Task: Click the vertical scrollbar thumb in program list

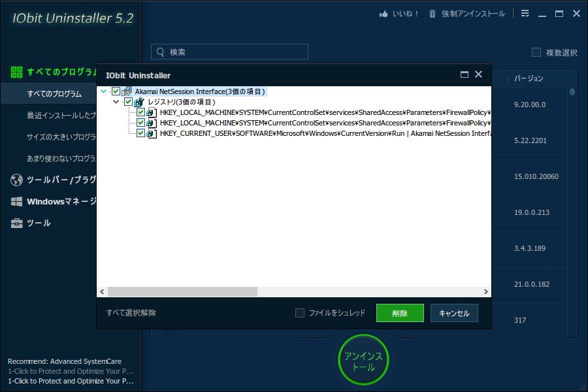Action: 572,92
